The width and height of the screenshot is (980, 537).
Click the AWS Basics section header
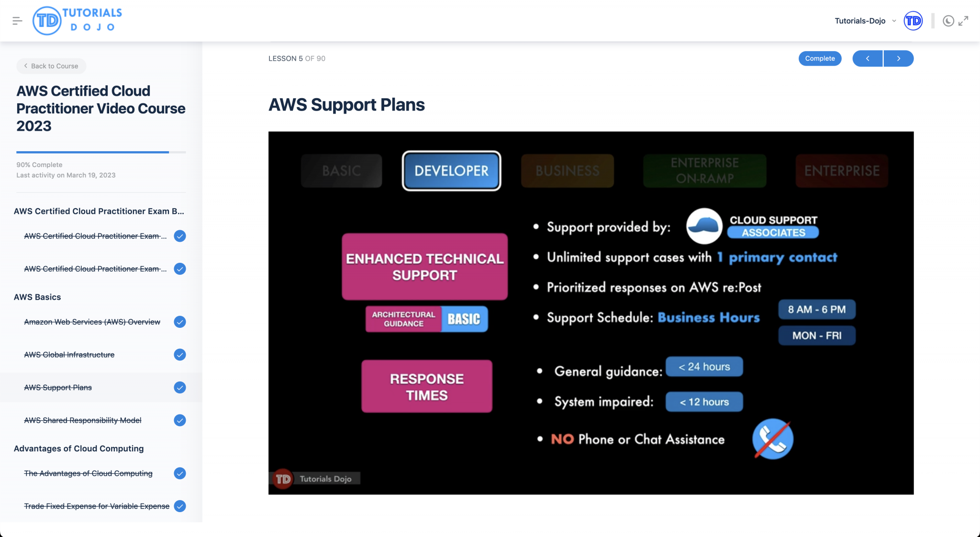pos(37,297)
